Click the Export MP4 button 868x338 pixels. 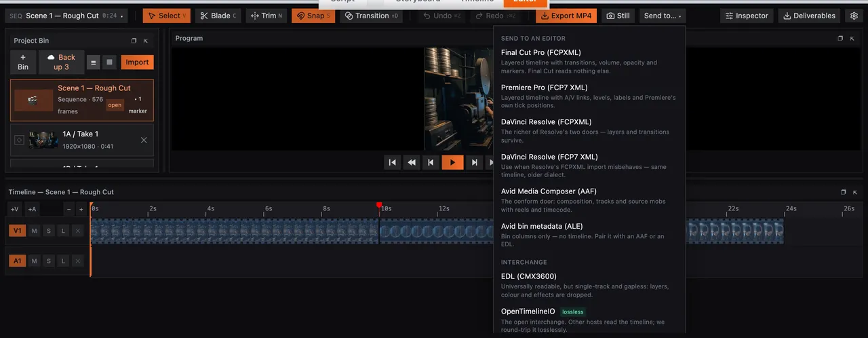[566, 16]
